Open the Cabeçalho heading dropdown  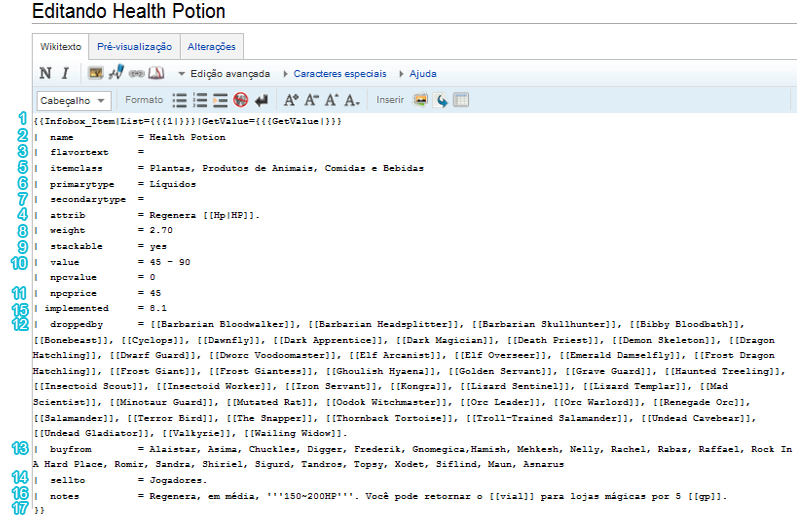click(x=73, y=100)
